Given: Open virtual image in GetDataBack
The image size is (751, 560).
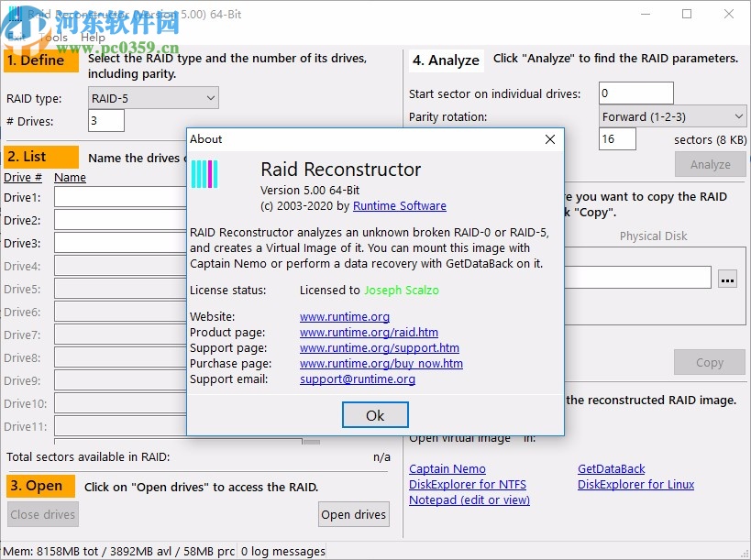Looking at the screenshot, I should point(611,468).
